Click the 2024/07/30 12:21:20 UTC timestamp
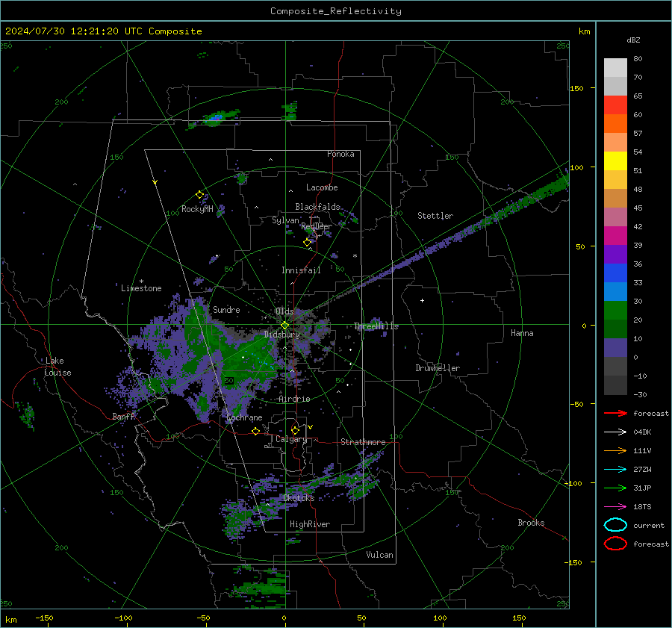This screenshot has height=628, width=672. pyautogui.click(x=74, y=31)
